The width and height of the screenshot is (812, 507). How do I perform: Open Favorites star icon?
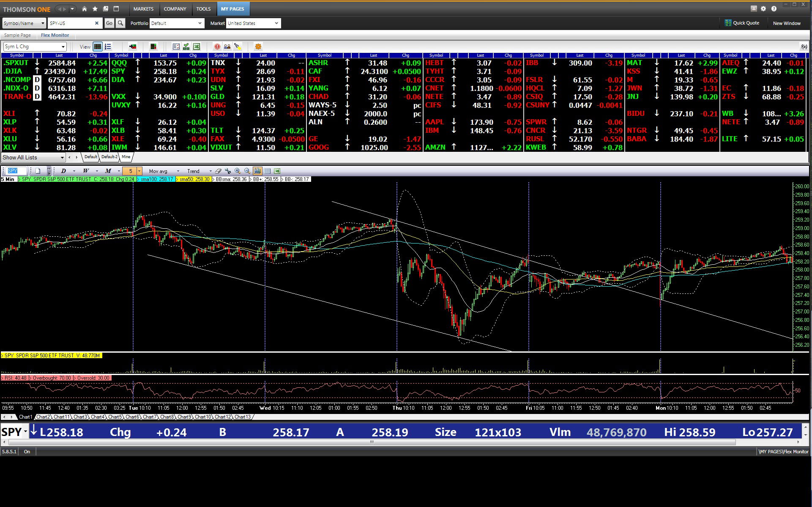click(95, 9)
